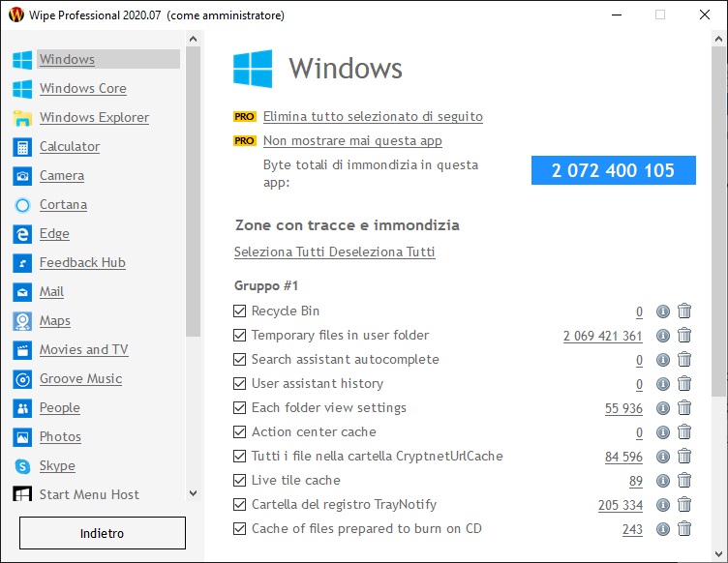Open Groove Music in the app list
The image size is (728, 563).
80,379
